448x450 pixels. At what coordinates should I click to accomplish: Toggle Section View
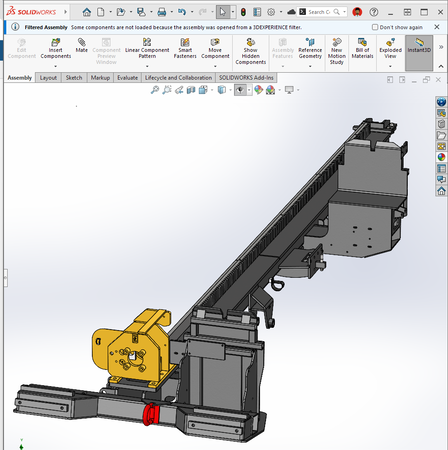click(x=191, y=90)
